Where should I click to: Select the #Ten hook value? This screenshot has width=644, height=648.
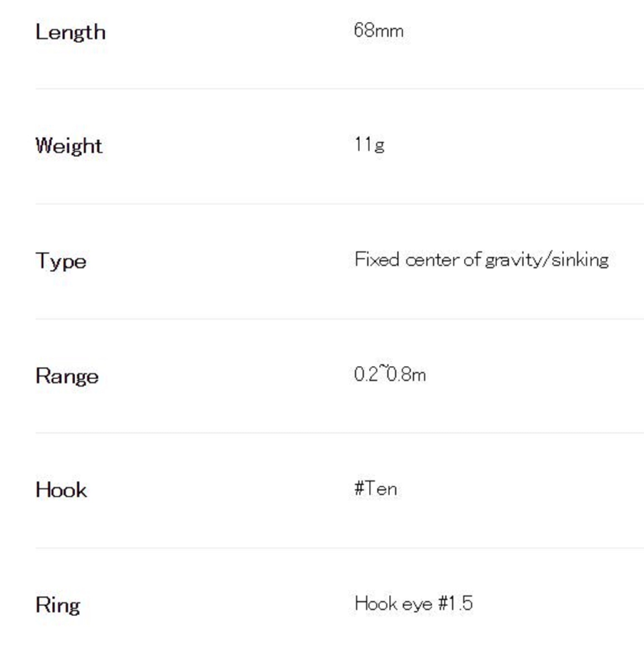click(x=376, y=488)
